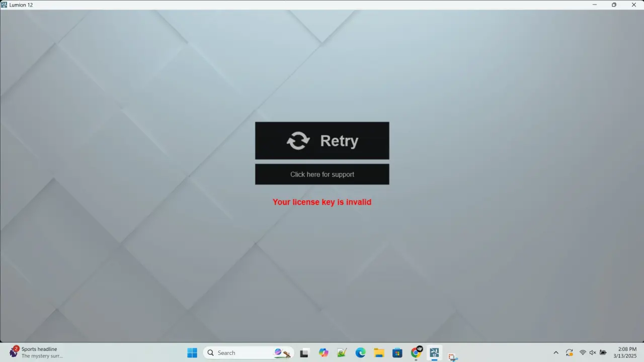
Task: Click the muted volume tray icon
Action: point(593,352)
